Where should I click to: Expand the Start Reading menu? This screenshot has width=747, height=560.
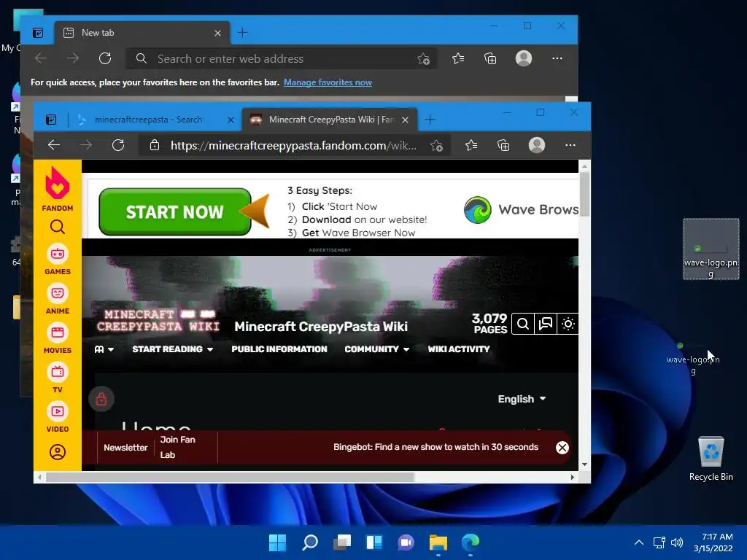pos(172,349)
